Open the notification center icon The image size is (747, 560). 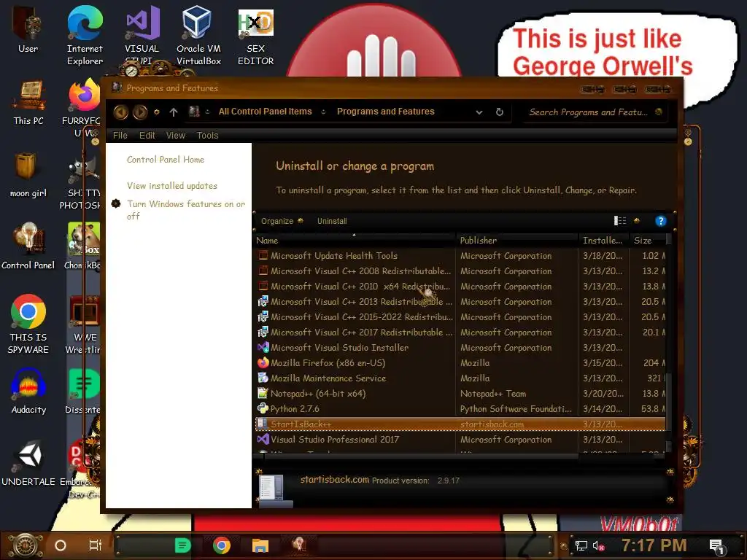[716, 546]
